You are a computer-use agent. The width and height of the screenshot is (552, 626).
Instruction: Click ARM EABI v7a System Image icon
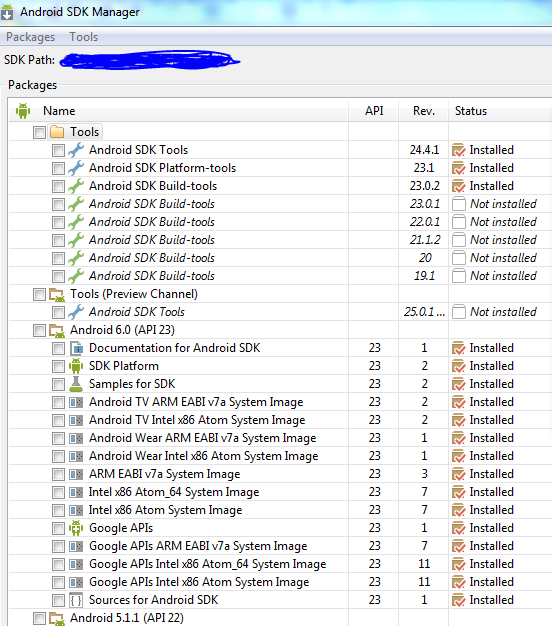(x=76, y=474)
